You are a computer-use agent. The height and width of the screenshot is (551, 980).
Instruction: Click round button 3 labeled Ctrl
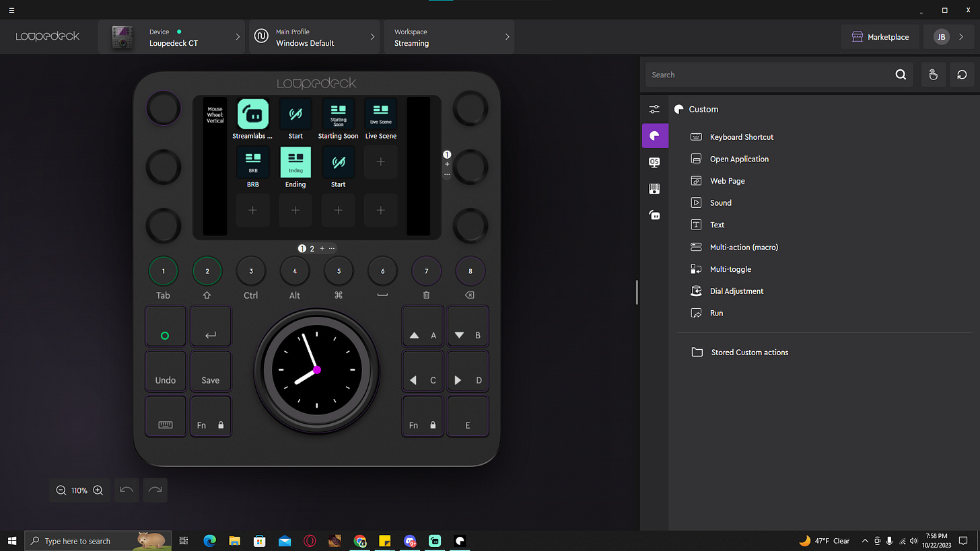(x=251, y=271)
